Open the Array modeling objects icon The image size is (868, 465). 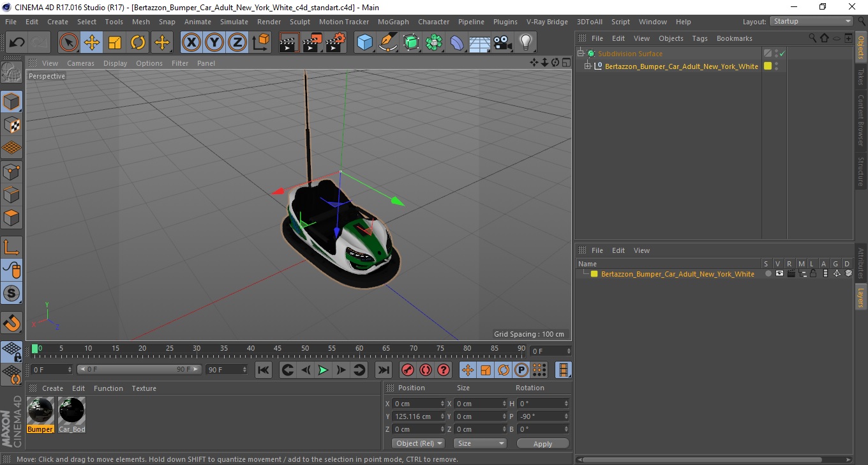[x=434, y=43]
